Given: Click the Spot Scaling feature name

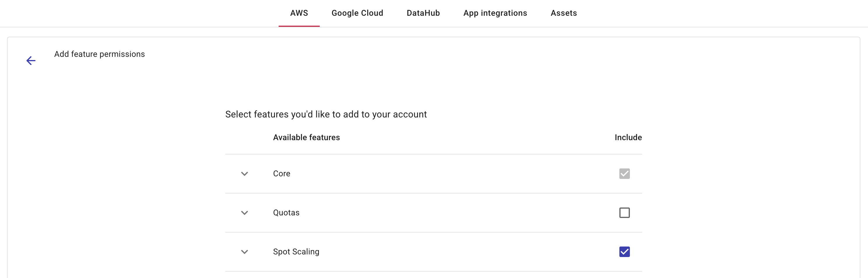Looking at the screenshot, I should point(296,252).
